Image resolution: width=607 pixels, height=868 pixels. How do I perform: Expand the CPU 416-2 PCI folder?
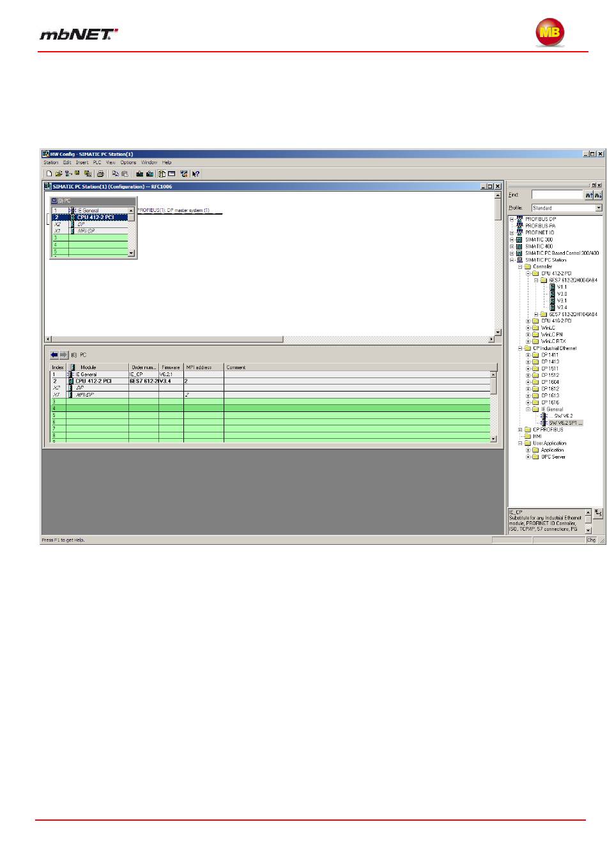coord(528,321)
